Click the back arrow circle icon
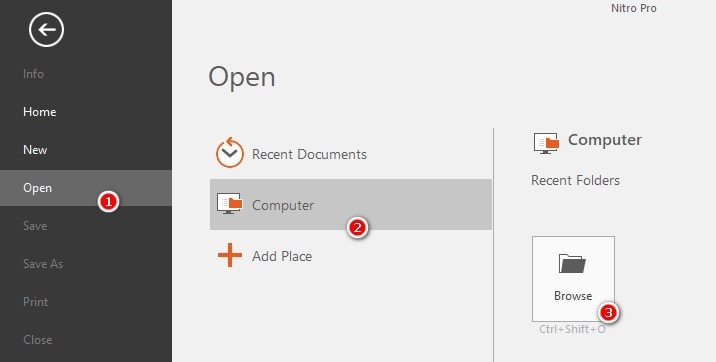The height and width of the screenshot is (362, 716). (46, 30)
